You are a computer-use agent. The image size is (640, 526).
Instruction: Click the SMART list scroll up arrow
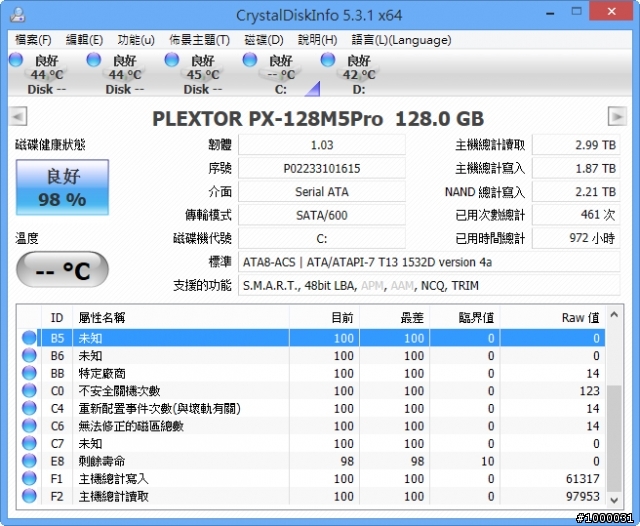point(614,315)
